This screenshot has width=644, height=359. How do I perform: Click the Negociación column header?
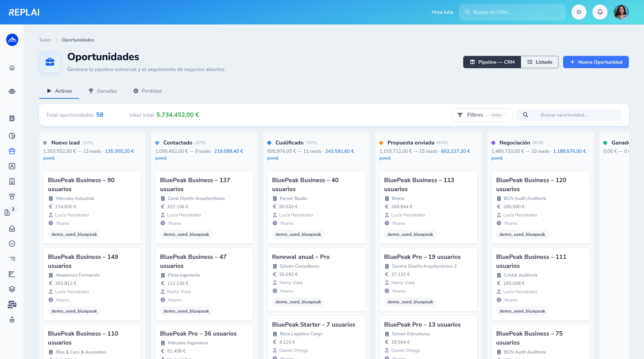coord(515,143)
